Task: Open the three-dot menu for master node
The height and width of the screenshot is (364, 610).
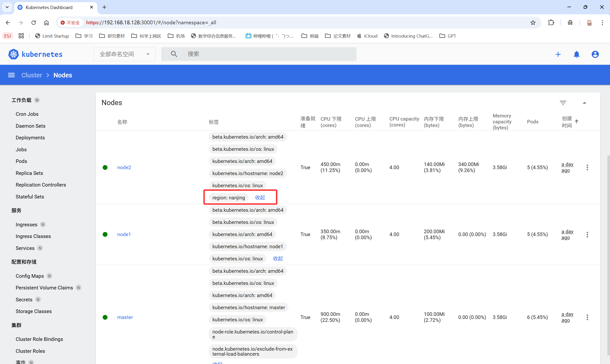Action: pos(587,317)
